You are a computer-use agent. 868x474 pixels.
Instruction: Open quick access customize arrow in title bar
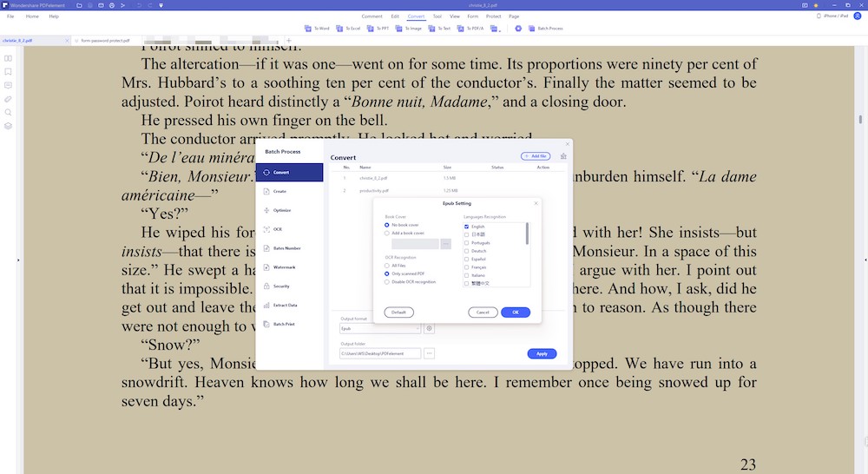pos(161,5)
